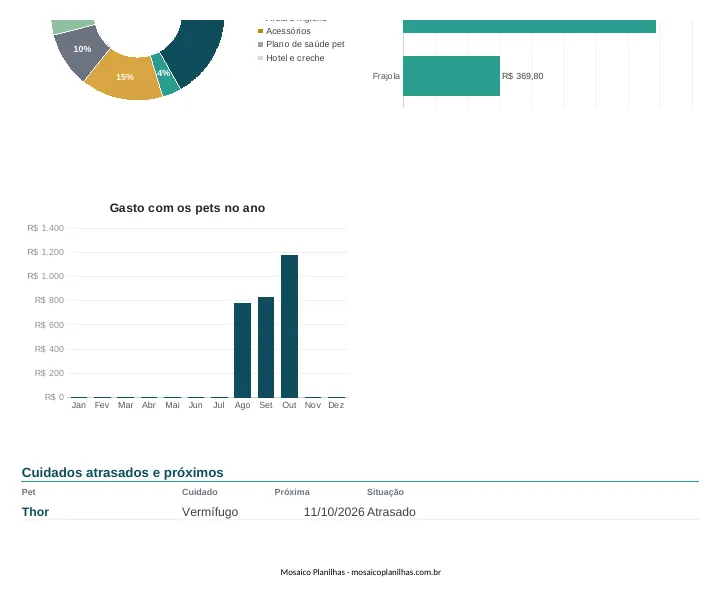Select the 'Jun' month axis label
Viewport: 719px width, 597px height.
pyautogui.click(x=195, y=405)
